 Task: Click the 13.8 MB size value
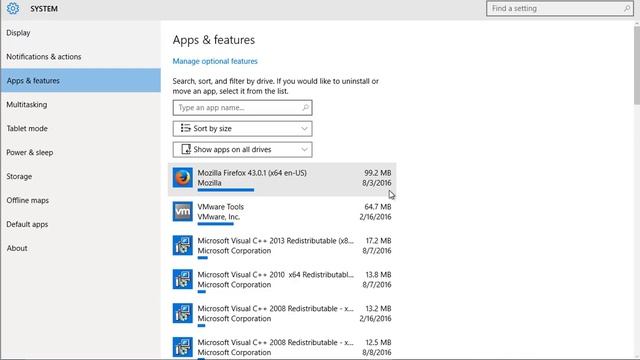378,275
